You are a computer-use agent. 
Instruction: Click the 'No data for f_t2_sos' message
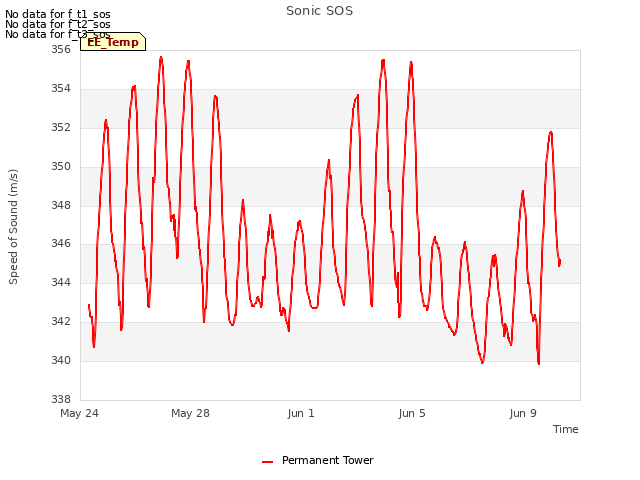pos(58,24)
